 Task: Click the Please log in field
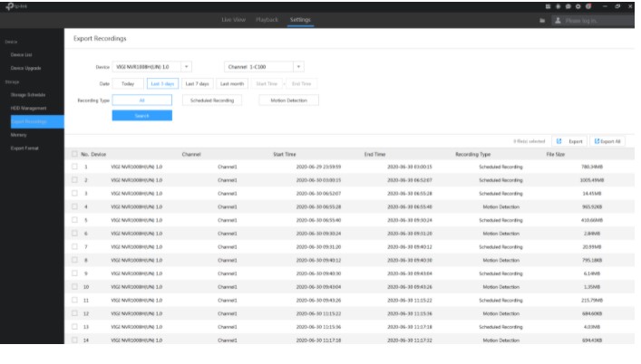coord(592,21)
